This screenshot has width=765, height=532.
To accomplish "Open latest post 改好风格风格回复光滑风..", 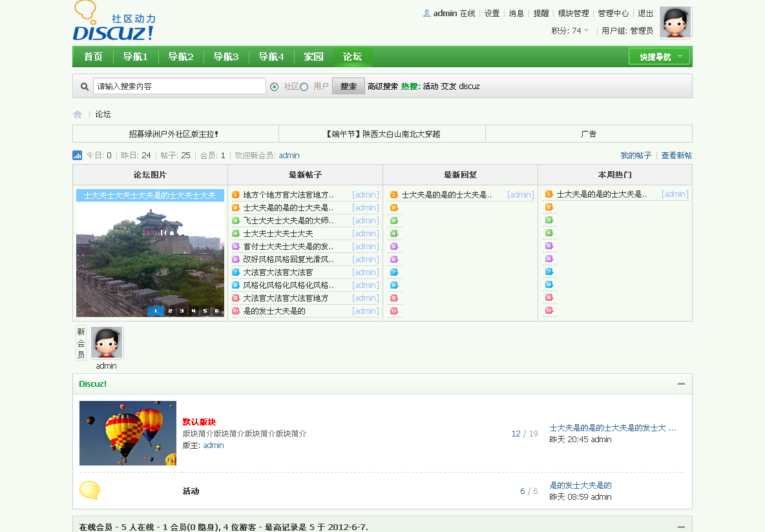I will [x=288, y=260].
